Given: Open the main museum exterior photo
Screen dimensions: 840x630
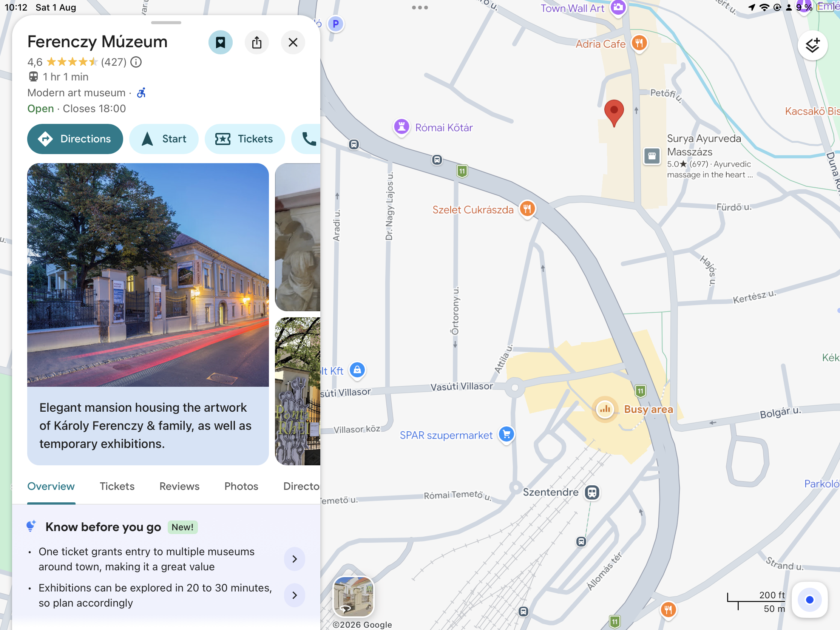Looking at the screenshot, I should tap(148, 275).
